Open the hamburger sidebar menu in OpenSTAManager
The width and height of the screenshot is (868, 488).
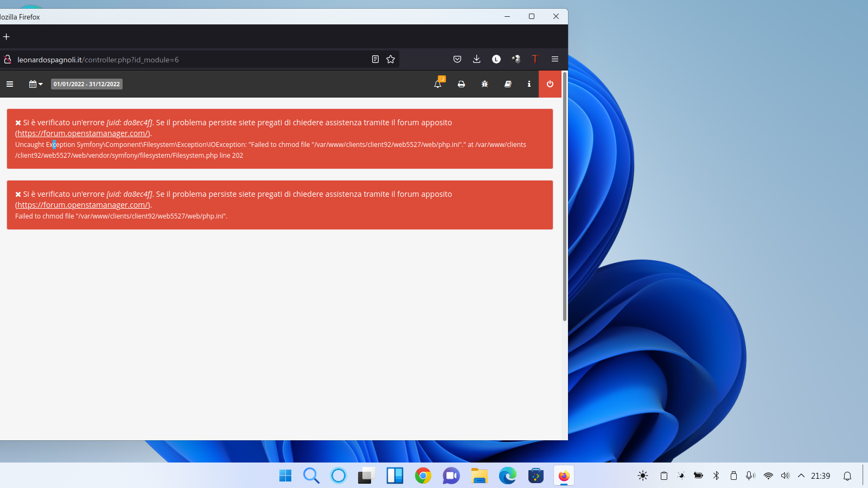9,84
